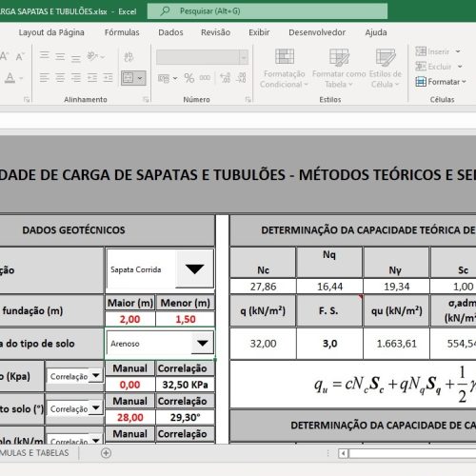Screen dimensions: 476x476
Task: Align text to top of cell
Action: click(x=45, y=56)
